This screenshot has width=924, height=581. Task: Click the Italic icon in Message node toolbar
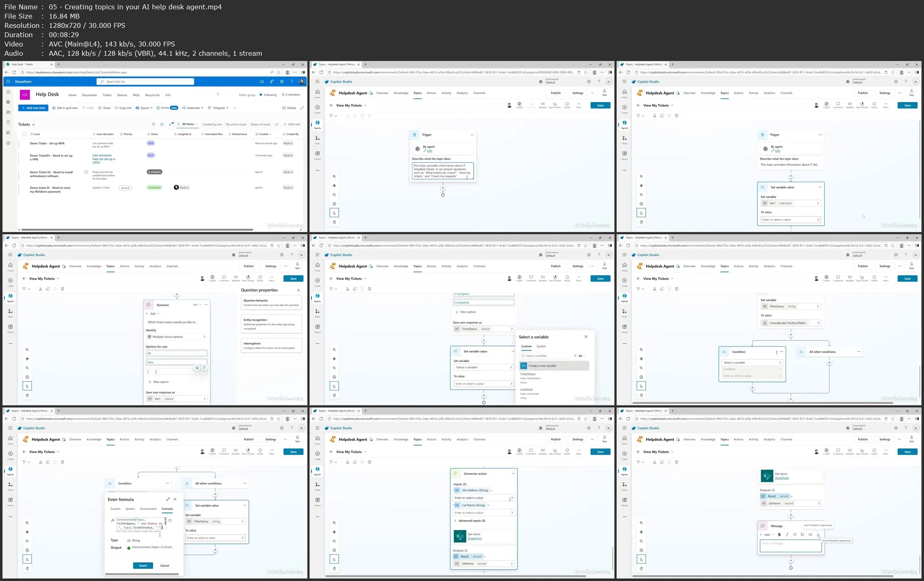787,535
